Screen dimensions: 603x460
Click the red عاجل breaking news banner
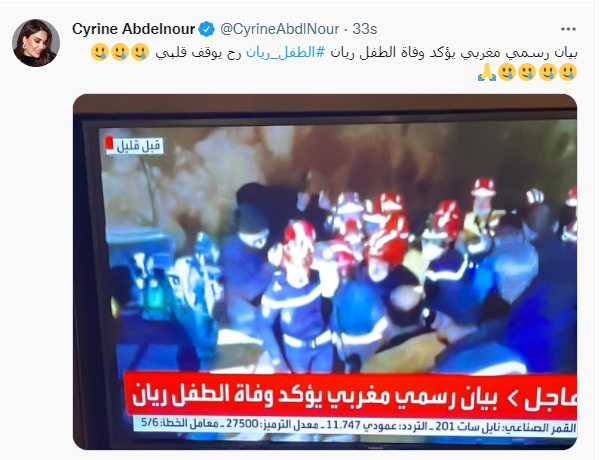351,395
